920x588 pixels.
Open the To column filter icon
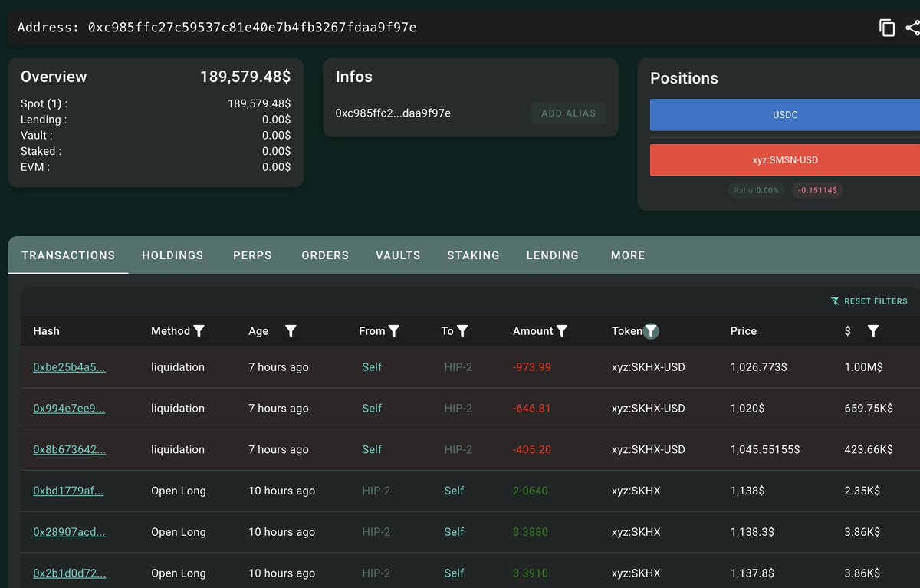(x=463, y=331)
